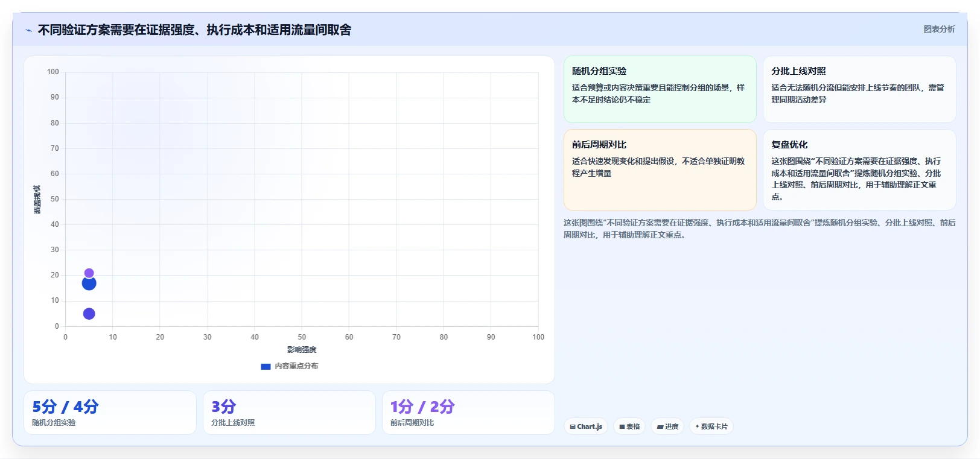Open the 分批上线对照 card heading
Screen dimensions: 980x459
[798, 71]
